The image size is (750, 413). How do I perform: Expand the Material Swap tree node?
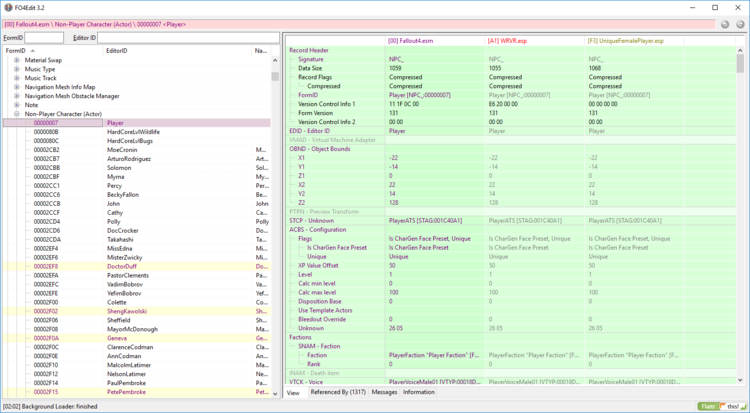tap(17, 60)
